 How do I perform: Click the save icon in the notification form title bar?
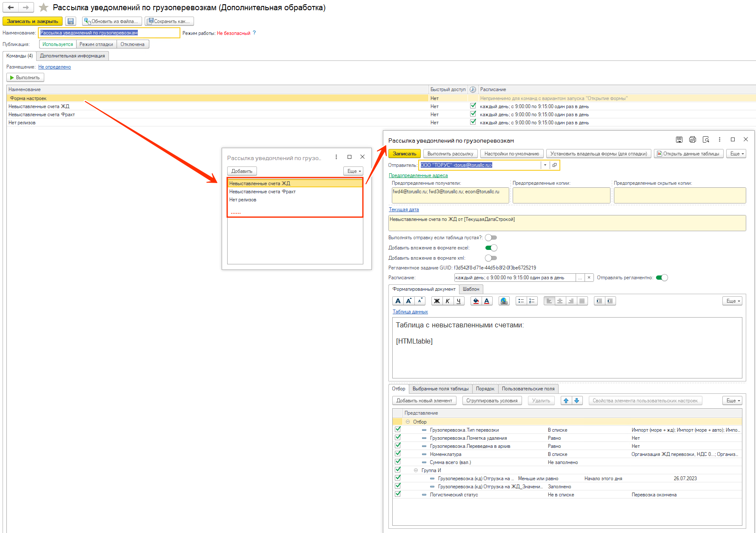[x=679, y=140]
